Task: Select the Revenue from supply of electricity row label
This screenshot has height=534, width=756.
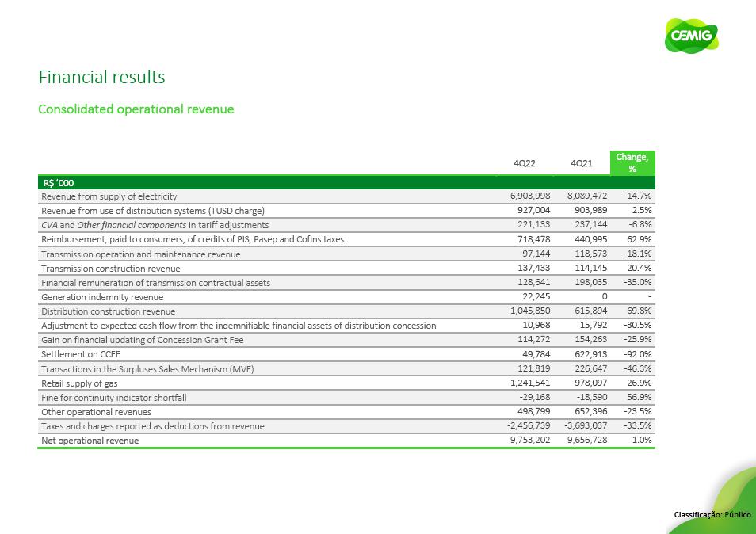Action: pos(109,196)
